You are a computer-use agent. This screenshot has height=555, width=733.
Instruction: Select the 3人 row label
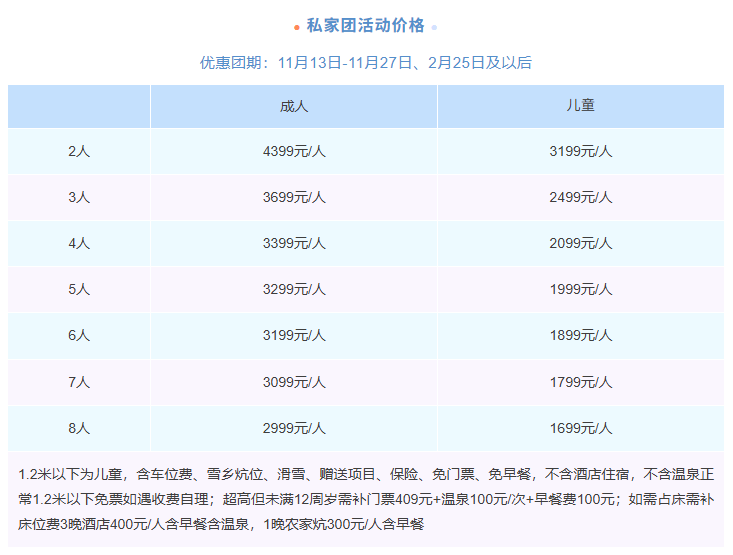79,197
